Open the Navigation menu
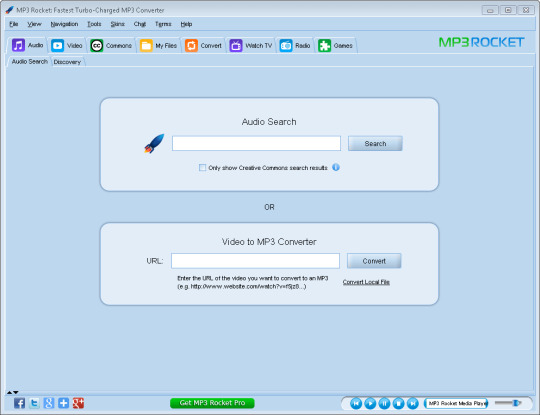Image resolution: width=540 pixels, height=415 pixels. coord(64,24)
